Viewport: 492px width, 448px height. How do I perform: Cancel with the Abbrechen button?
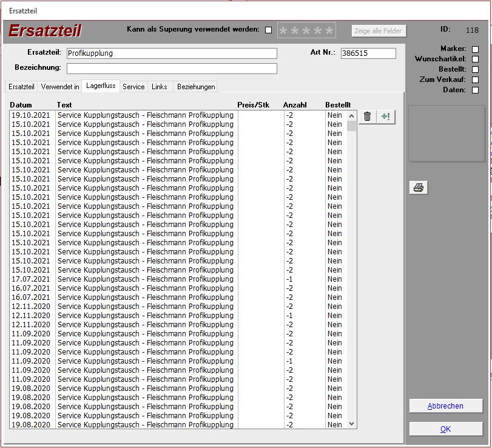tap(445, 406)
